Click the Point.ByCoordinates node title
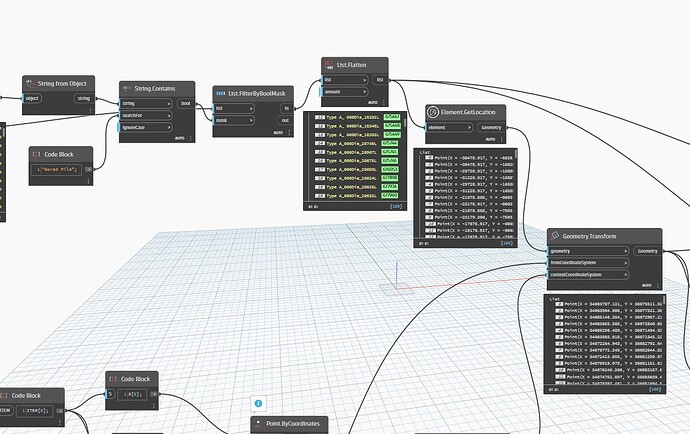This screenshot has height=434, width=690. click(x=293, y=424)
